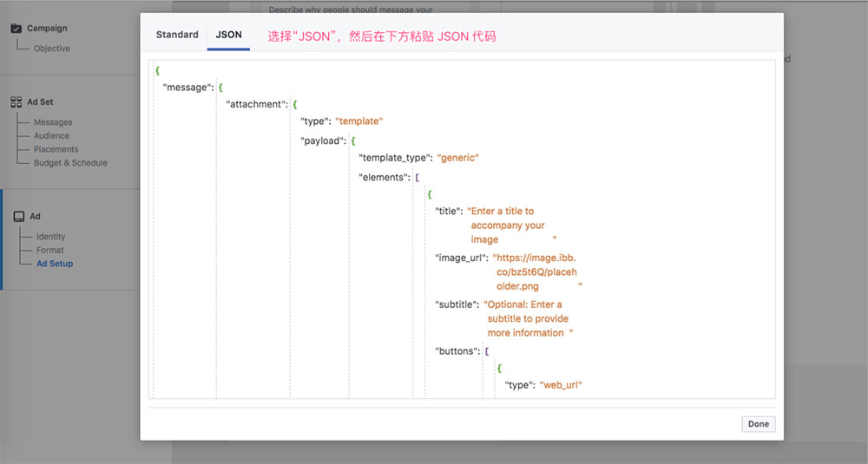The height and width of the screenshot is (464, 868).
Task: Click the "message" key in JSON
Action: coord(187,88)
